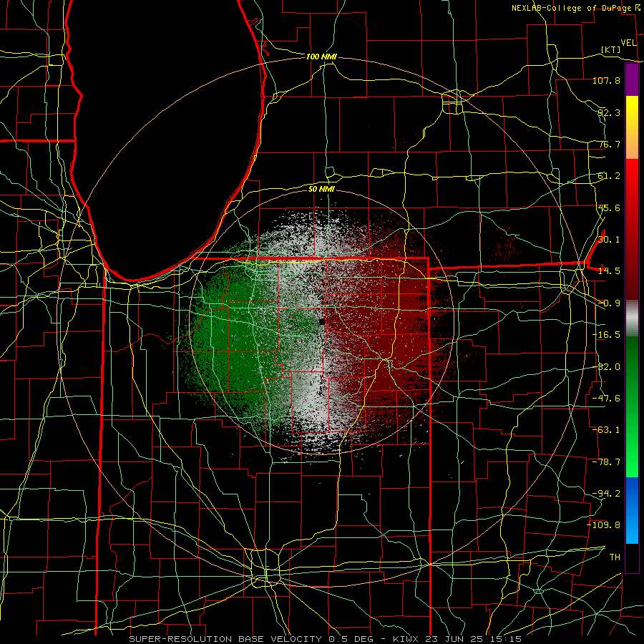Viewport: 644px width, 644px height.
Task: Click the VEL legend title
Action: coord(628,43)
